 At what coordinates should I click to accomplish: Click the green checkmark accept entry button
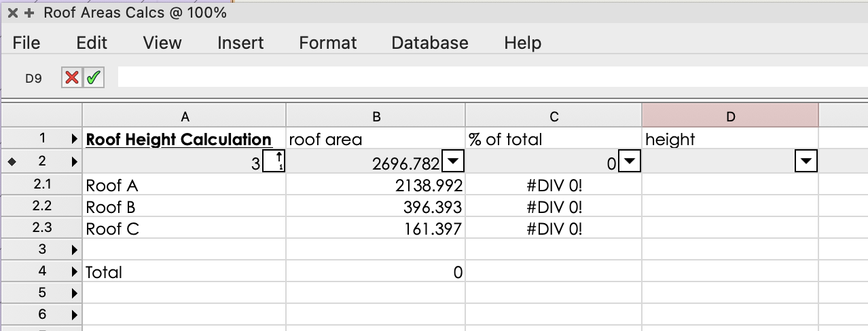click(93, 78)
